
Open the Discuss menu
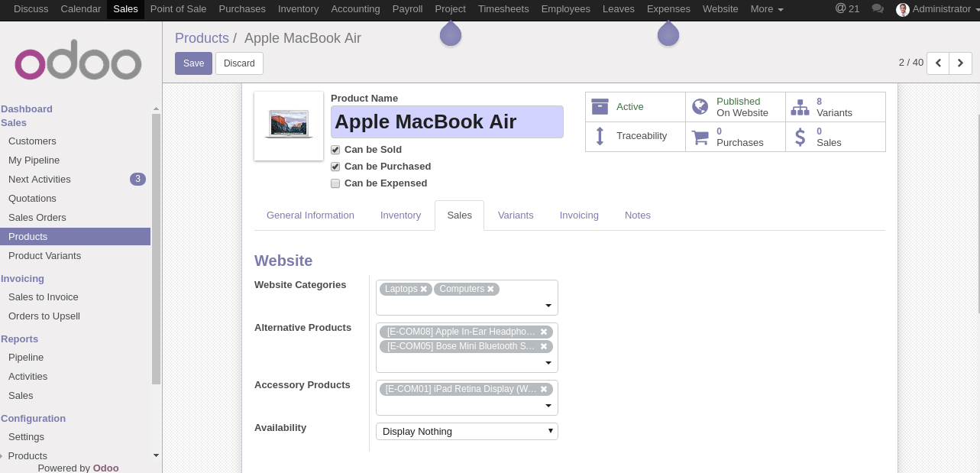pos(31,9)
